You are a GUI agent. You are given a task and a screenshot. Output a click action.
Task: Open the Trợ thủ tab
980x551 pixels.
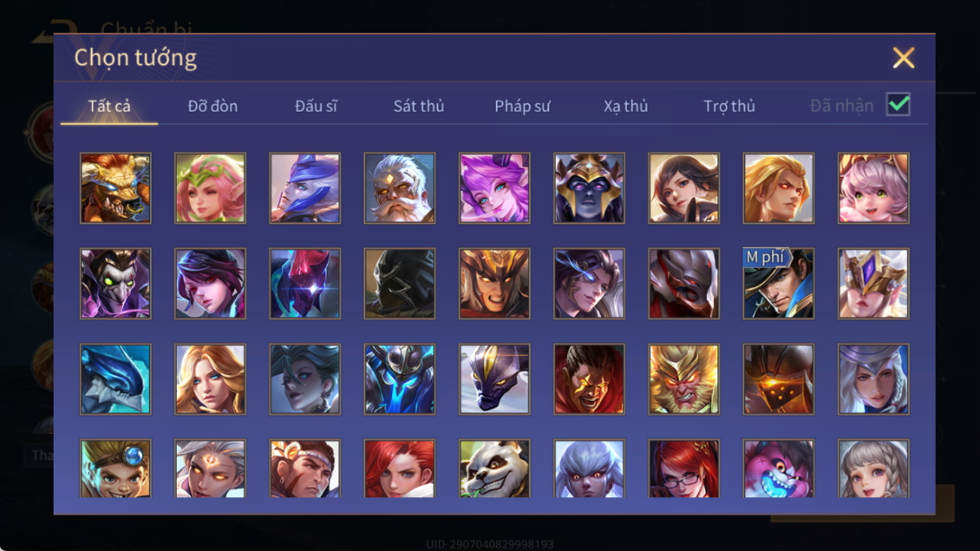pos(729,107)
